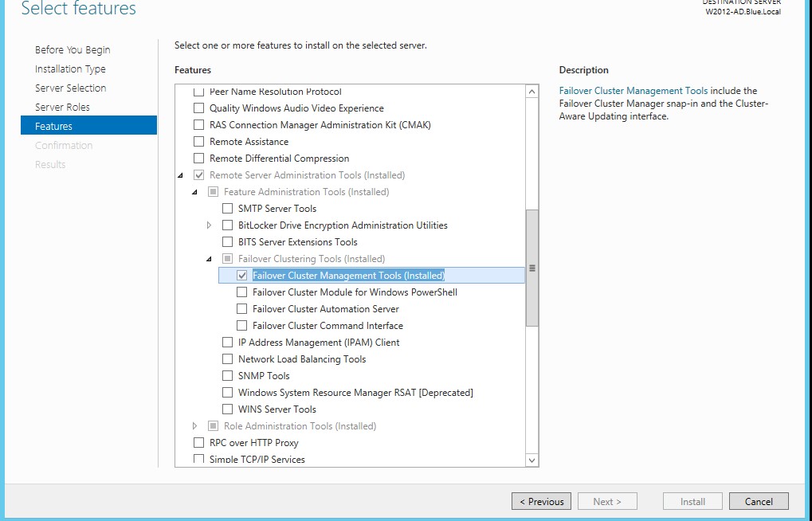Cancel the feature installation wizard
The width and height of the screenshot is (812, 521).
[758, 500]
